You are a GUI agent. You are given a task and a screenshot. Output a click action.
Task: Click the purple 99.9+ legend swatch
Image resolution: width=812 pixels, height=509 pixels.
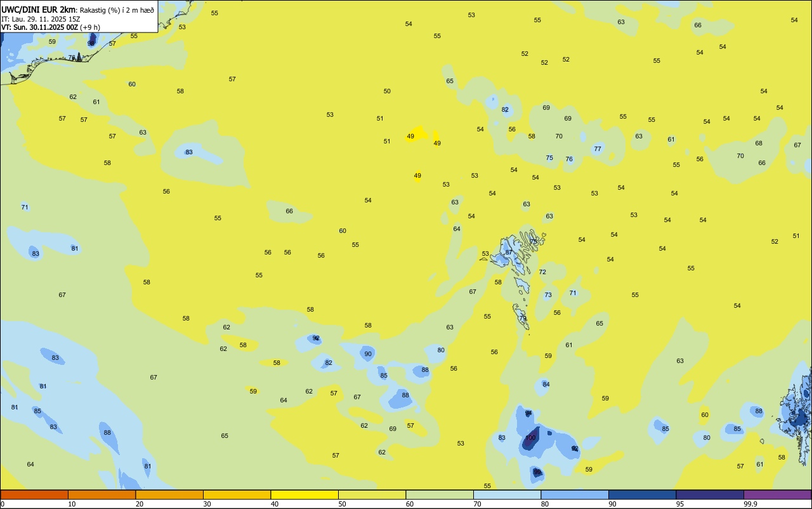(777, 494)
